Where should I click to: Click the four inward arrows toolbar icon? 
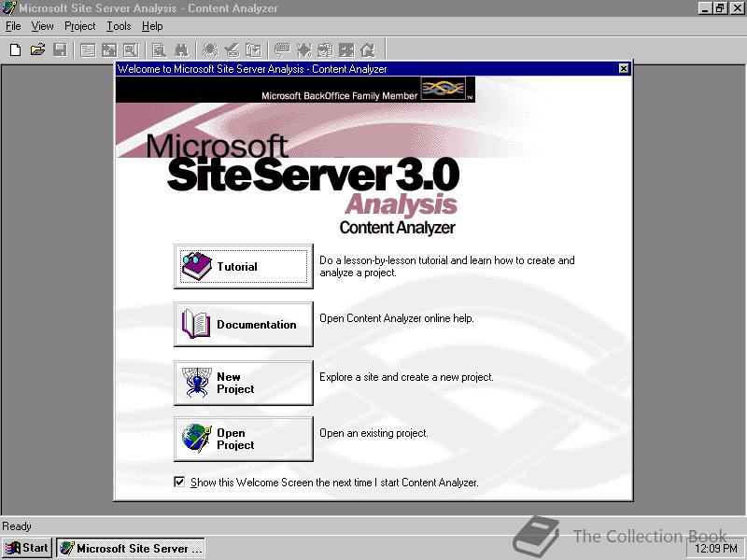point(346,49)
